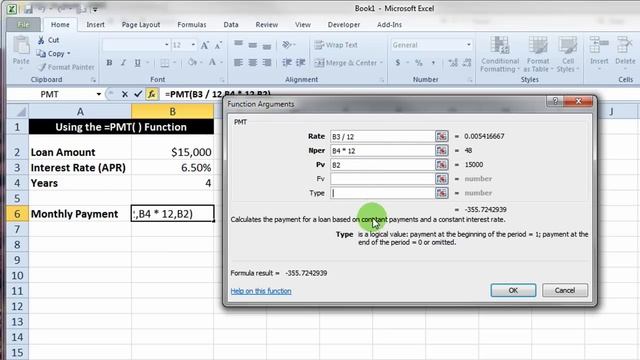The height and width of the screenshot is (360, 640).
Task: Click the Increase Indent icon
Action: point(301,62)
